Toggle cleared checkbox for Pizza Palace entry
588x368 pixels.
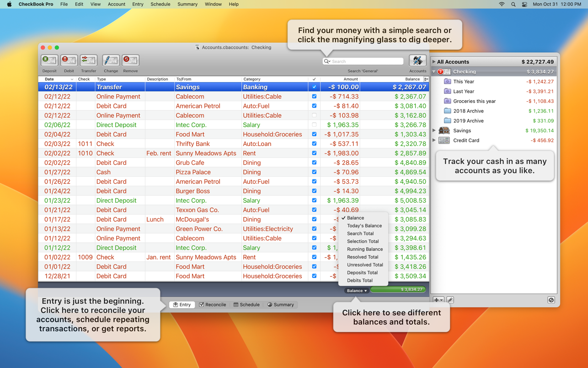click(314, 172)
